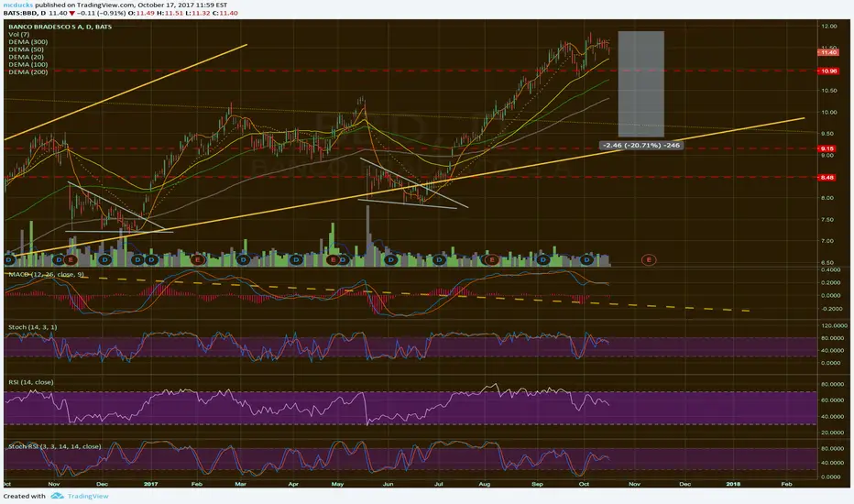The height and width of the screenshot is (504, 854).
Task: Click the red 9.15 price level label
Action: pos(827,148)
